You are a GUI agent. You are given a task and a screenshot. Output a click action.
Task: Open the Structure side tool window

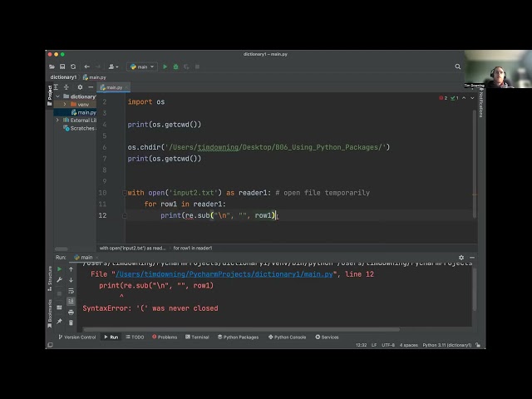pyautogui.click(x=50, y=278)
